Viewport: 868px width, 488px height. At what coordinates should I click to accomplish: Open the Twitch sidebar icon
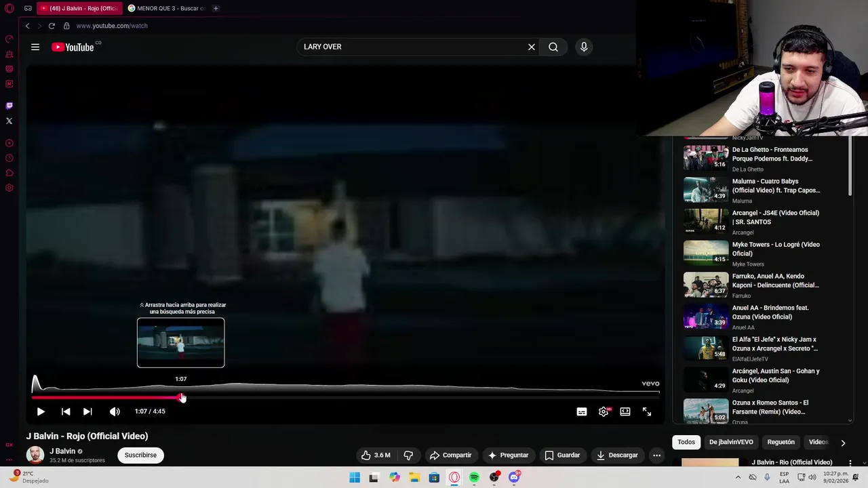click(x=9, y=106)
